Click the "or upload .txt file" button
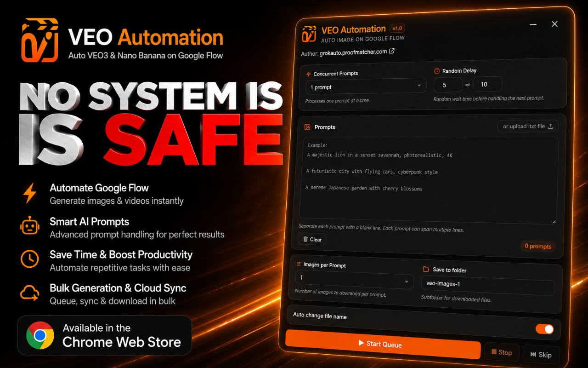 click(x=527, y=126)
